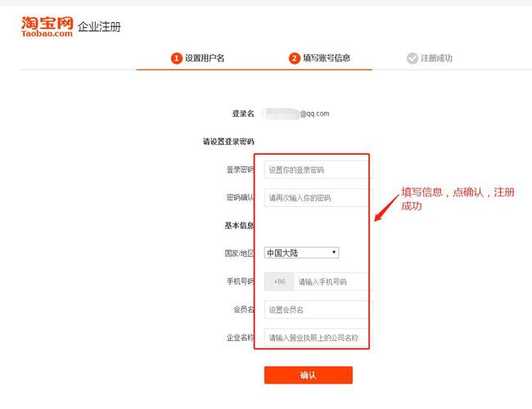Open the 国家/地区 dropdown showing 中国大陆
This screenshot has width=532, height=409.
pyautogui.click(x=301, y=253)
